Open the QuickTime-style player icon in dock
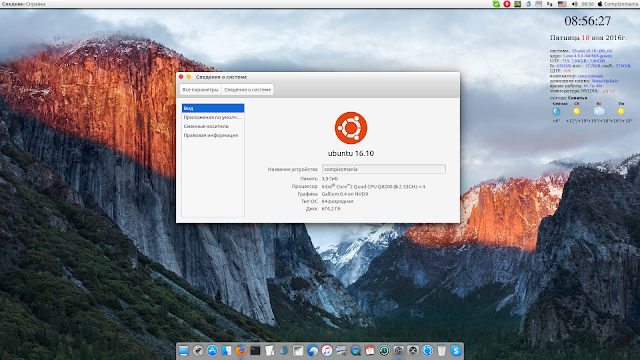 [x=356, y=350]
